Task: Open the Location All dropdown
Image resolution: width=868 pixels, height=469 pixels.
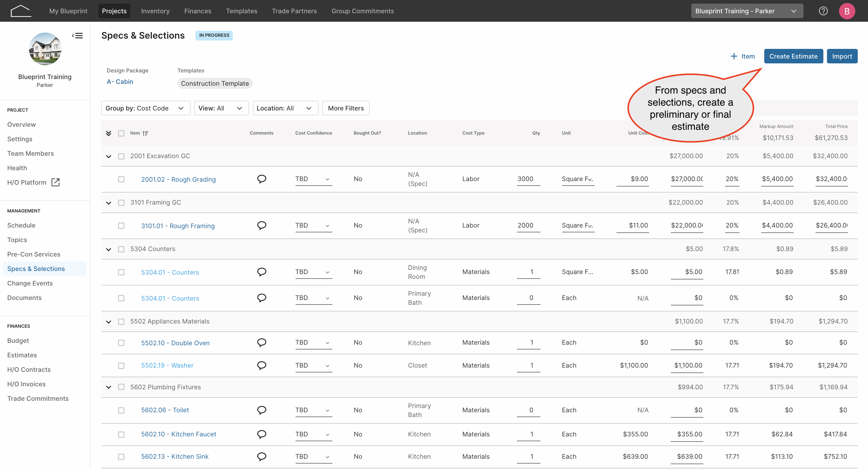Action: 285,108
